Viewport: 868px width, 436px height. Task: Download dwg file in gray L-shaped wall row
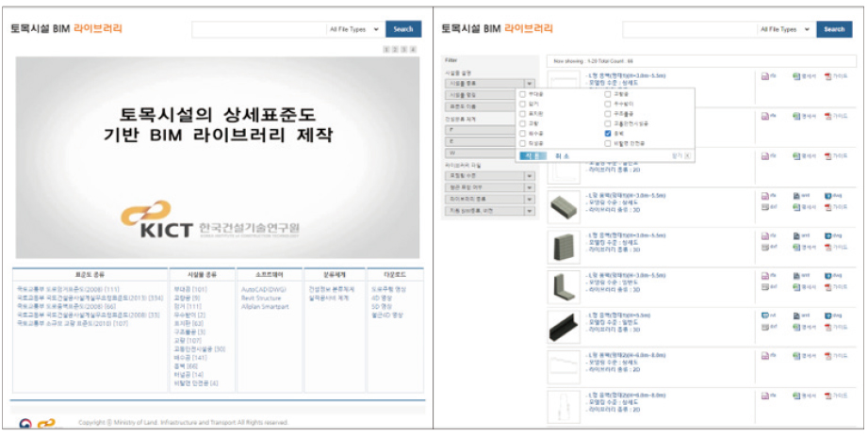pyautogui.click(x=832, y=276)
